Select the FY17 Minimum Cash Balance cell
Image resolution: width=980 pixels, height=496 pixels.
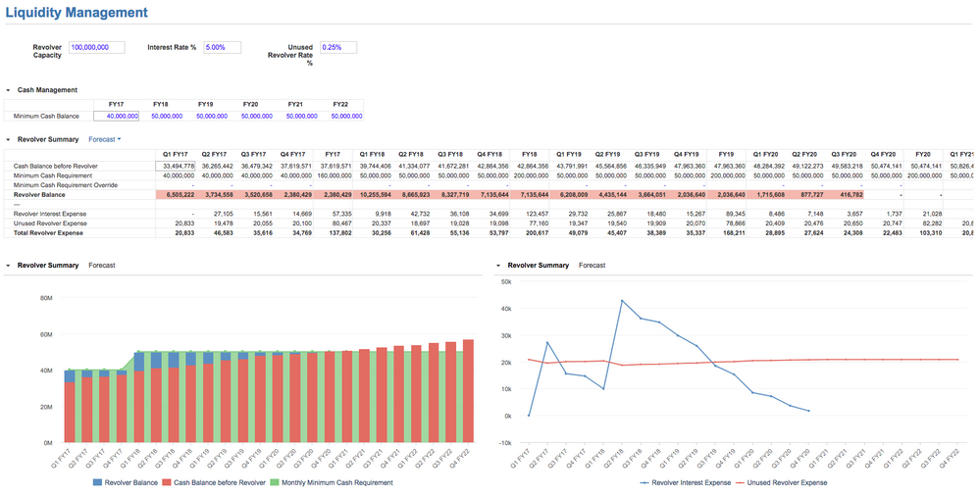click(x=117, y=116)
